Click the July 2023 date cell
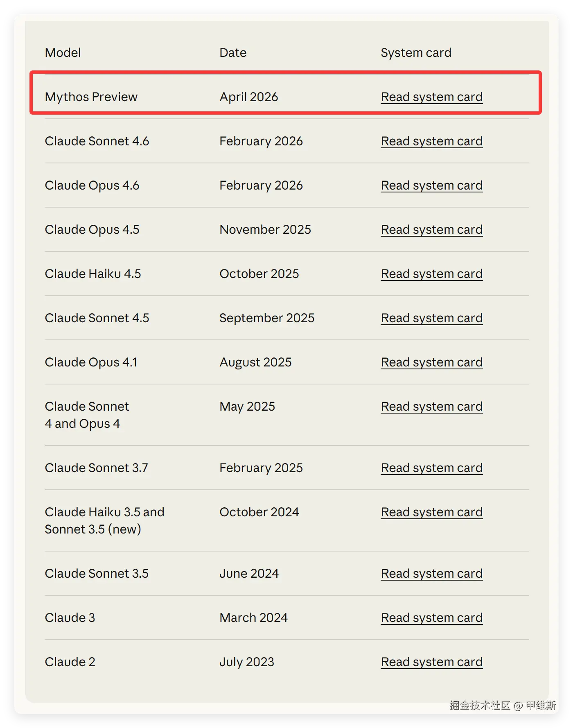The height and width of the screenshot is (728, 573). pos(246,662)
